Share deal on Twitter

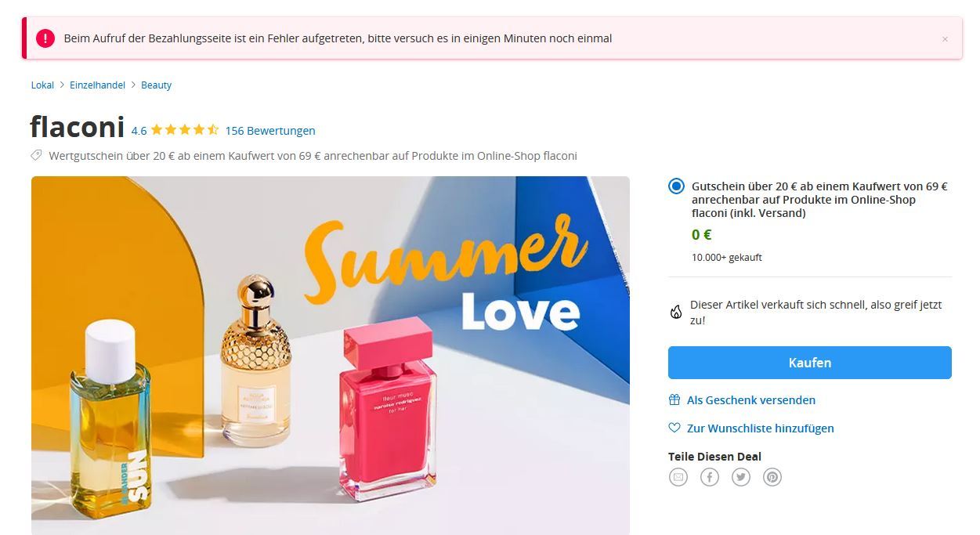741,477
